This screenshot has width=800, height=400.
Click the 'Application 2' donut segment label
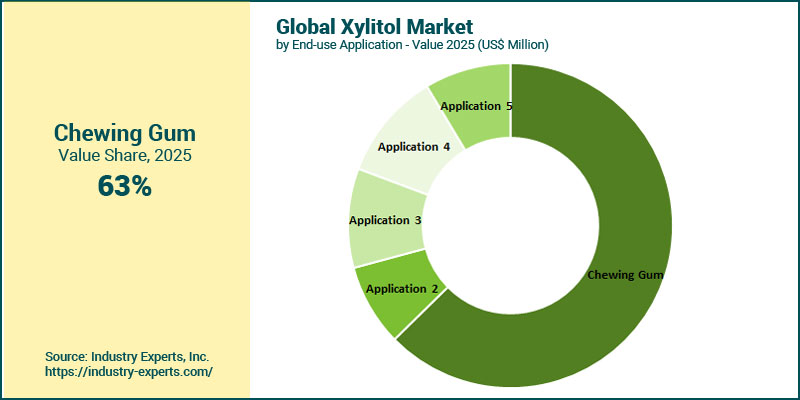402,289
